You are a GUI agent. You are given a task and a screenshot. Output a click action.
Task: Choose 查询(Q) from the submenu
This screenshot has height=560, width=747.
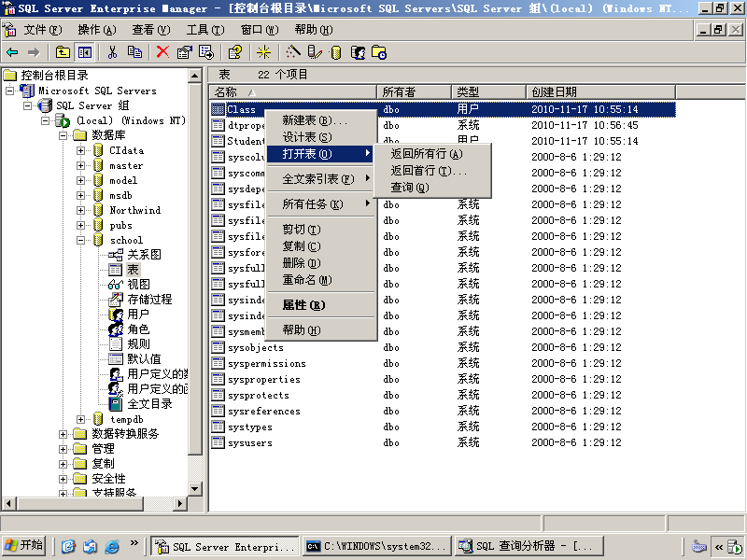tap(432, 188)
